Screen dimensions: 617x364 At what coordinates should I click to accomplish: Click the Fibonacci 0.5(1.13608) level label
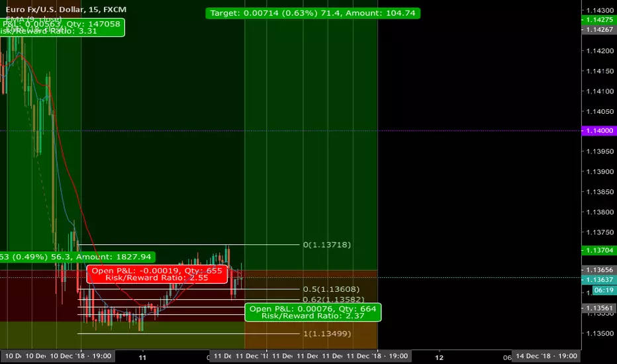click(x=331, y=289)
